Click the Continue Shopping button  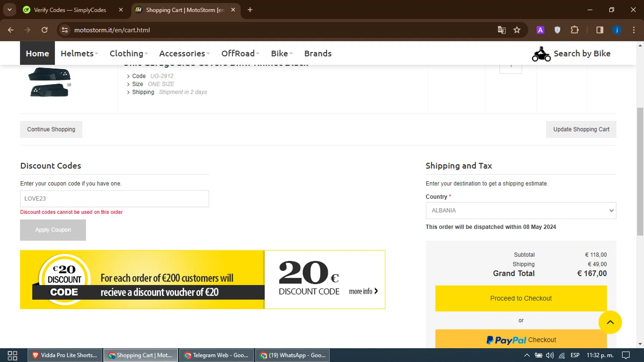[51, 129]
